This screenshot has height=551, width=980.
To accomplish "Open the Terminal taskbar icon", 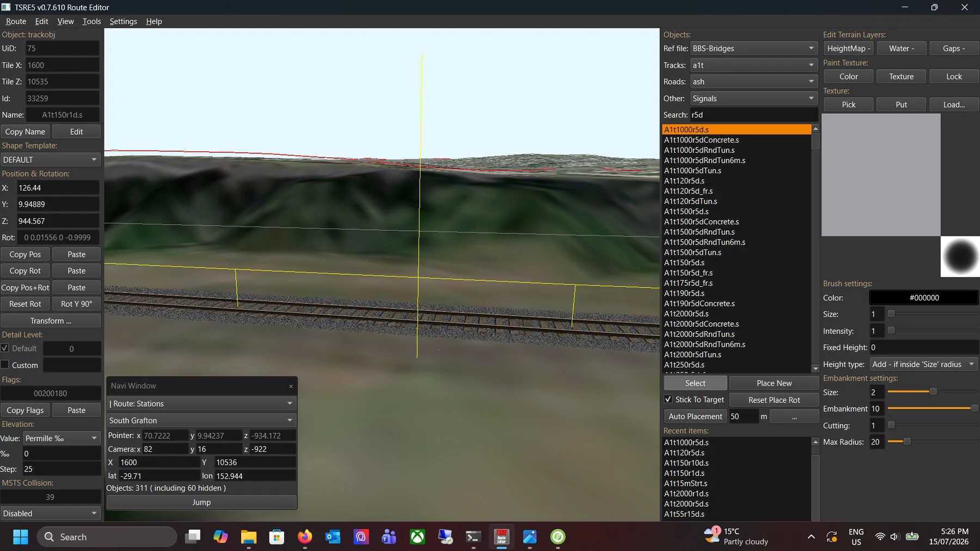I will 473,537.
